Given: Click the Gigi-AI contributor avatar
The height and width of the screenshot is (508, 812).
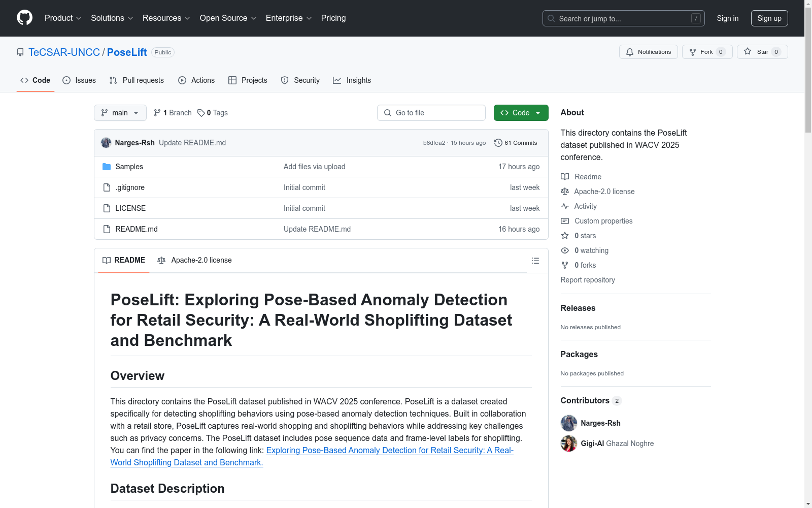Looking at the screenshot, I should click(568, 443).
